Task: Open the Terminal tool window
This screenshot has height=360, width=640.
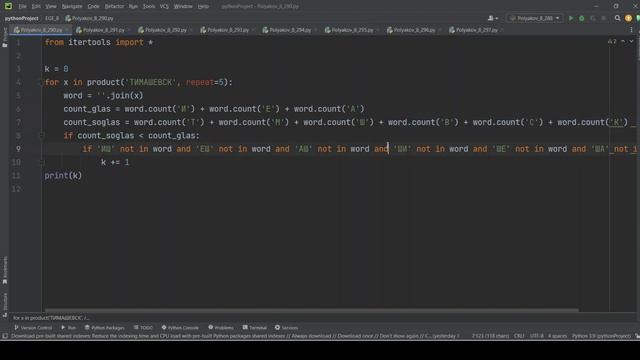Action: pos(255,328)
